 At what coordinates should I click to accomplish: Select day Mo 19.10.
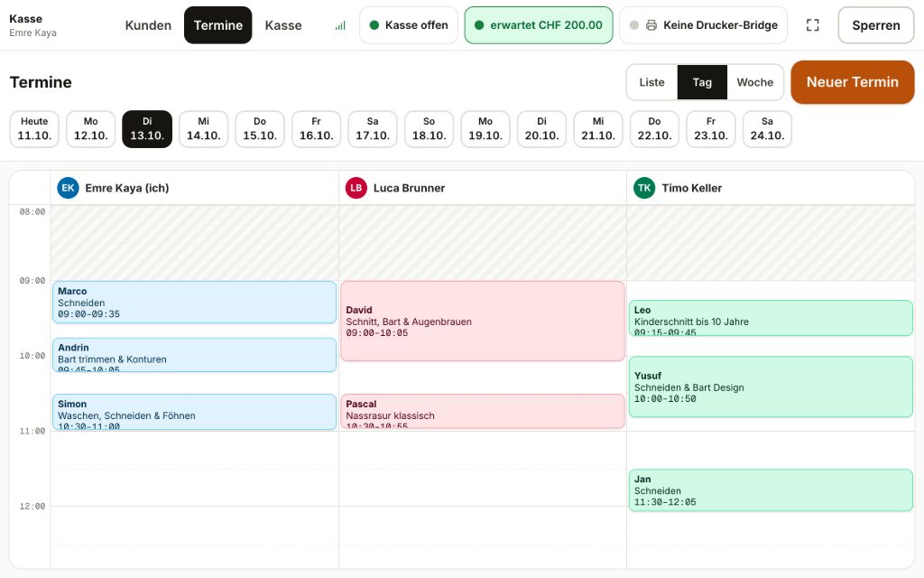[485, 128]
